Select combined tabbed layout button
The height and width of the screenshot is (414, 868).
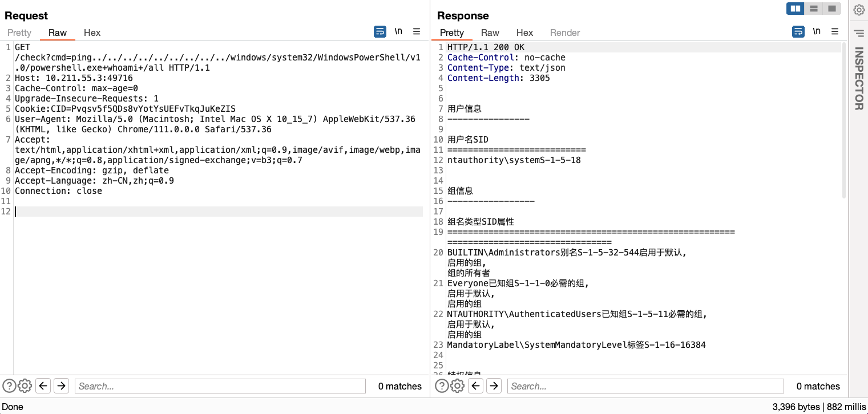[832, 9]
